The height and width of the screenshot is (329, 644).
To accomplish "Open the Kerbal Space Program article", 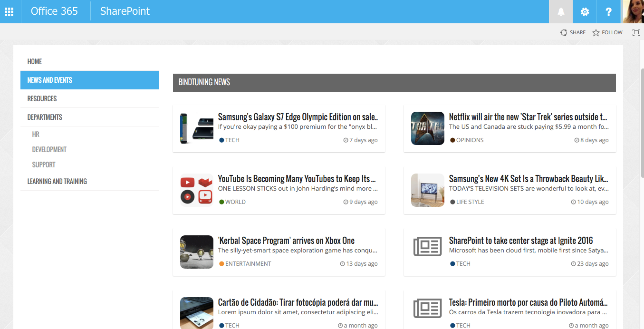I will (x=286, y=241).
